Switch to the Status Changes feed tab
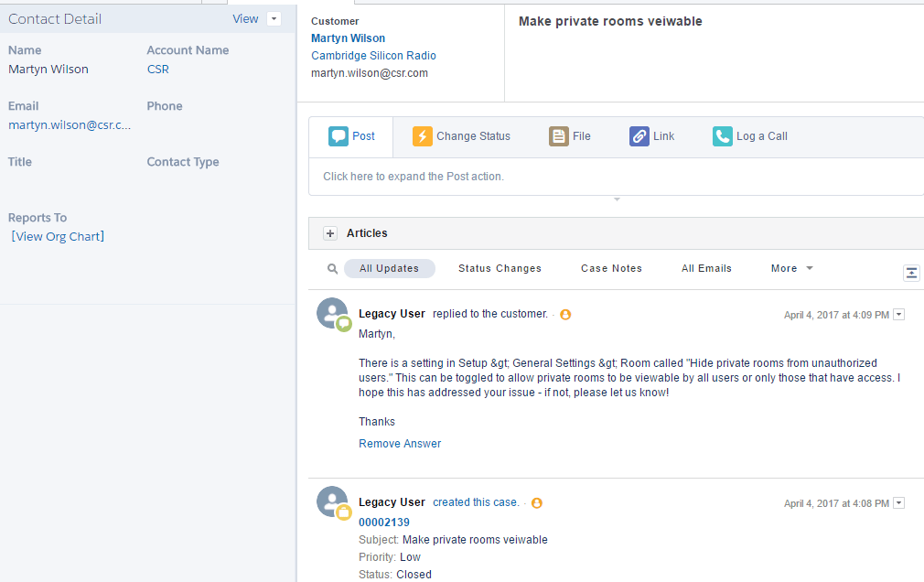This screenshot has width=924, height=582. (500, 268)
